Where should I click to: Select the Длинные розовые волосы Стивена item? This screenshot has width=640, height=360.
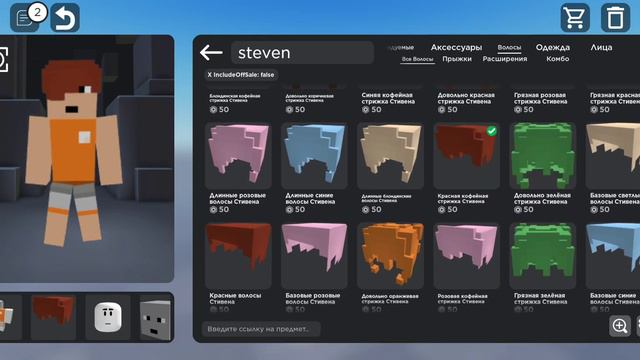238,156
